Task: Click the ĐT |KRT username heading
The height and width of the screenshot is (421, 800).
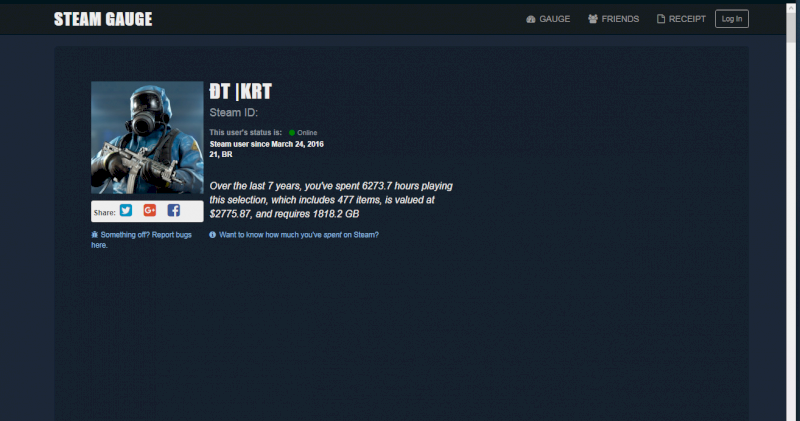Action: 240,91
